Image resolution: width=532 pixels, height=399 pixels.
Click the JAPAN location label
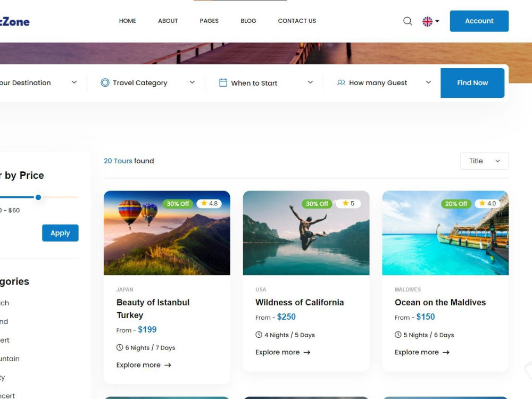tap(125, 289)
